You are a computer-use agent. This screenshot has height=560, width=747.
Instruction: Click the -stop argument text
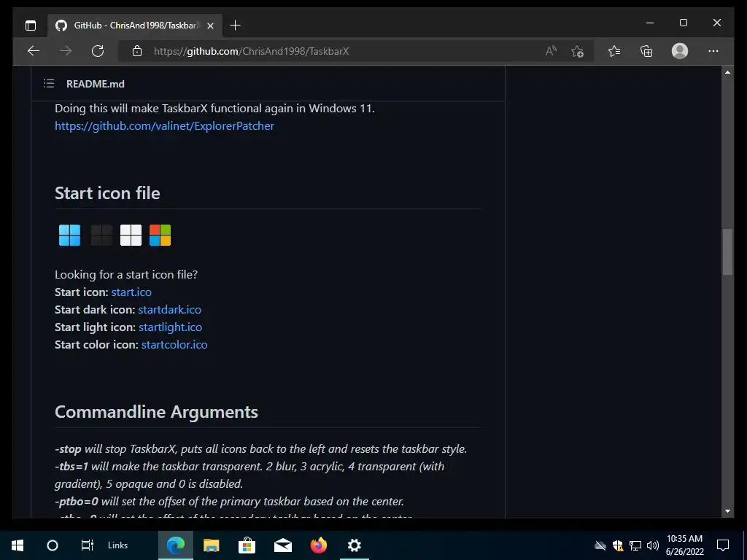pyautogui.click(x=68, y=449)
